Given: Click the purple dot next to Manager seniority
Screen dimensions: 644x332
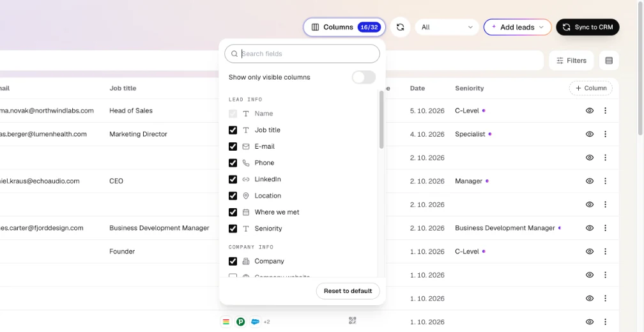Looking at the screenshot, I should [x=487, y=181].
